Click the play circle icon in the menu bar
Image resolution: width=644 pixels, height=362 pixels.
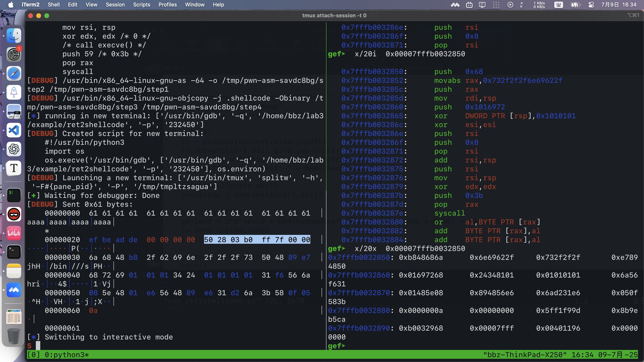[510, 5]
